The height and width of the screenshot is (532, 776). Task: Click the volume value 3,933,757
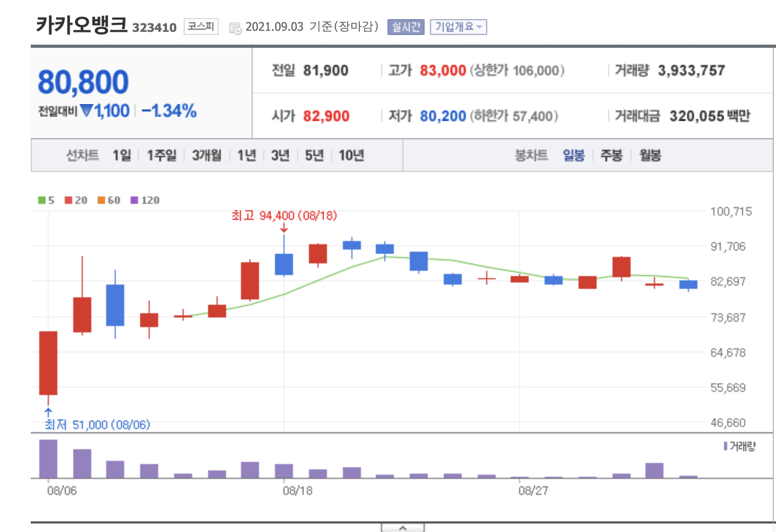pos(692,71)
